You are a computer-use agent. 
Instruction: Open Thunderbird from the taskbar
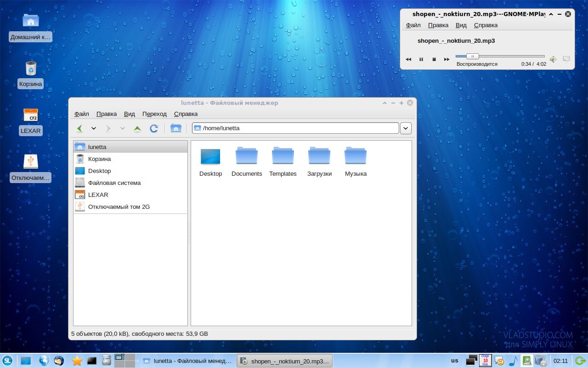point(59,361)
